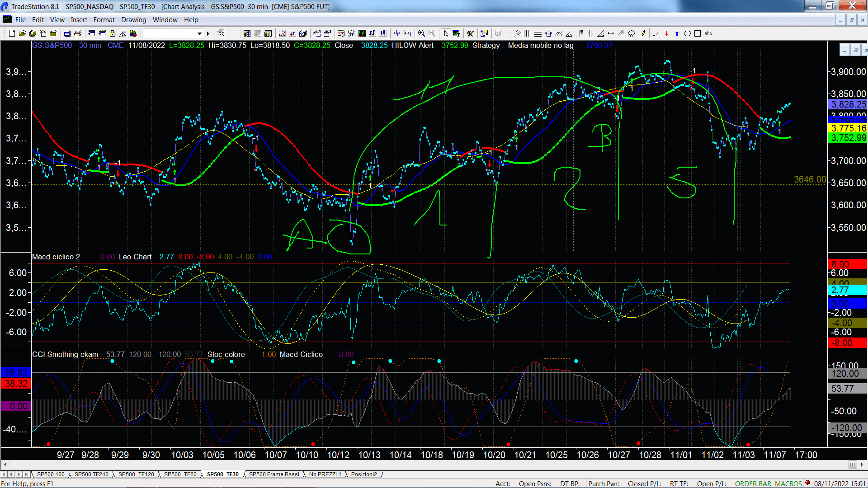The width and height of the screenshot is (868, 488).
Task: Go to first workspace tab arrow
Action: [4, 474]
